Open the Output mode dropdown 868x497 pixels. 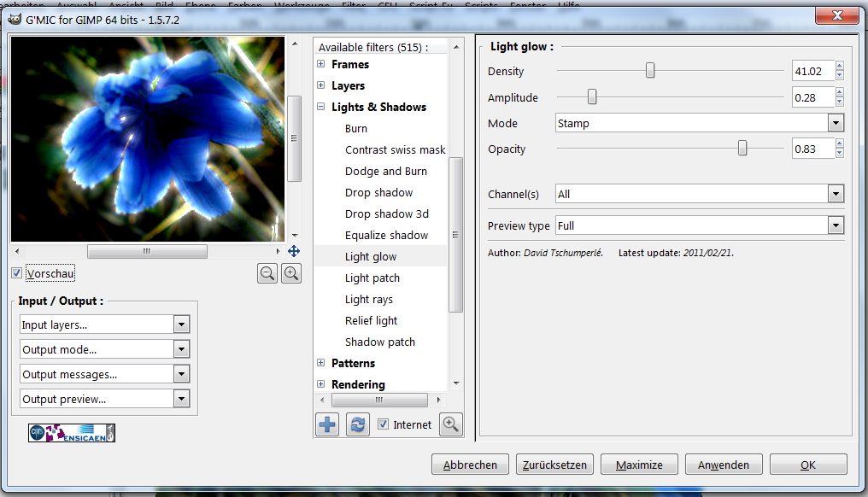[104, 349]
